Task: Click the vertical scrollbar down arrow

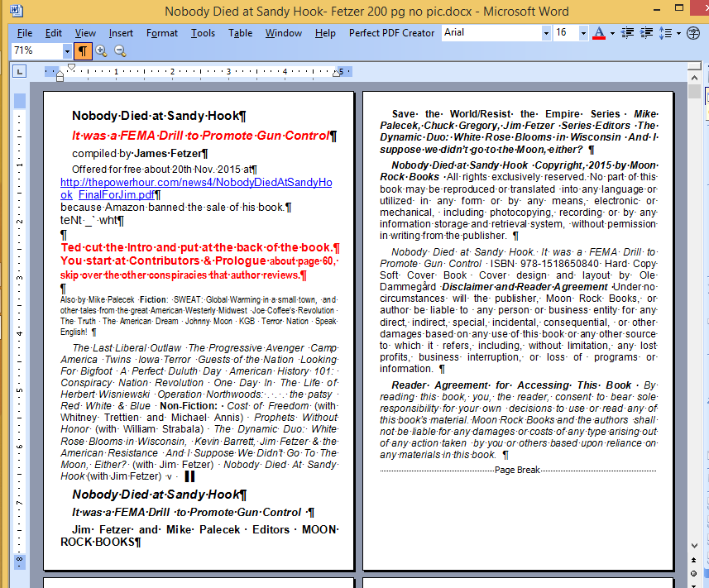Action: [x=695, y=546]
